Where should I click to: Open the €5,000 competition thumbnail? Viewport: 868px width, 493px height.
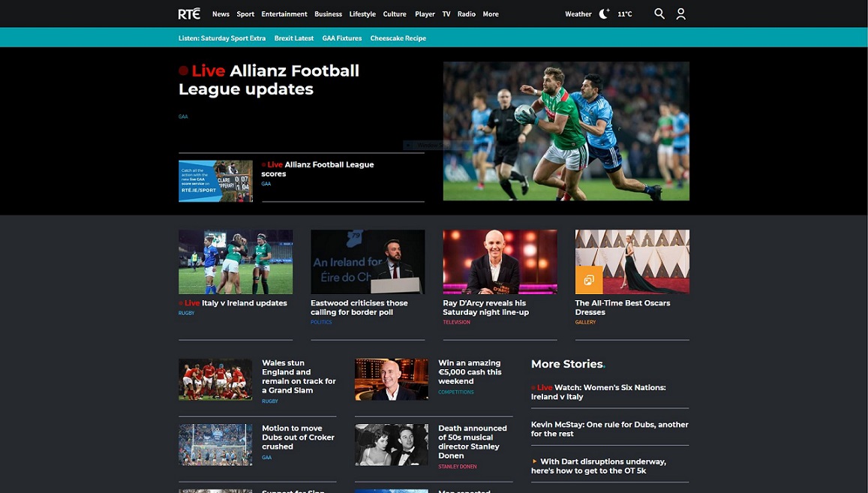click(392, 380)
